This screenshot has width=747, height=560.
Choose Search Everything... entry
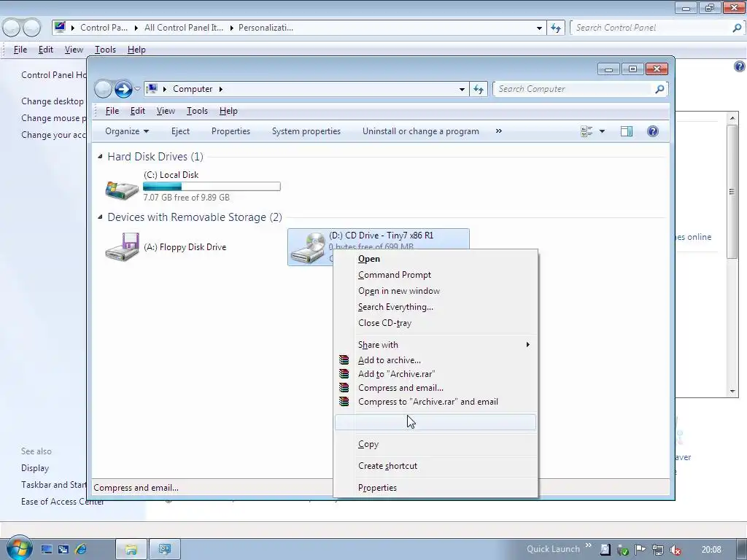click(x=395, y=307)
